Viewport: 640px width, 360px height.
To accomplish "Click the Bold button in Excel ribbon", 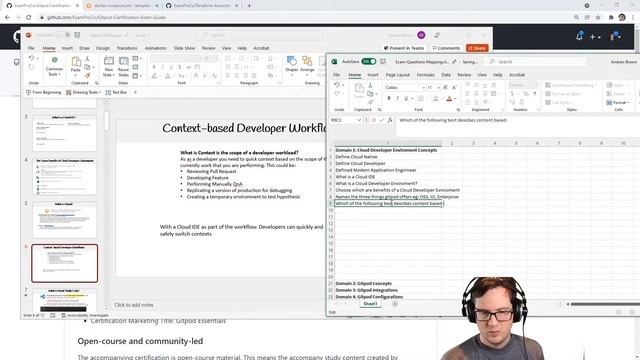I will click(389, 98).
